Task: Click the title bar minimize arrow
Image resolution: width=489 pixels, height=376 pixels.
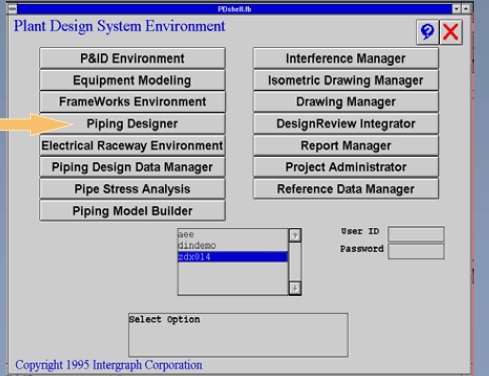Action: point(456,9)
